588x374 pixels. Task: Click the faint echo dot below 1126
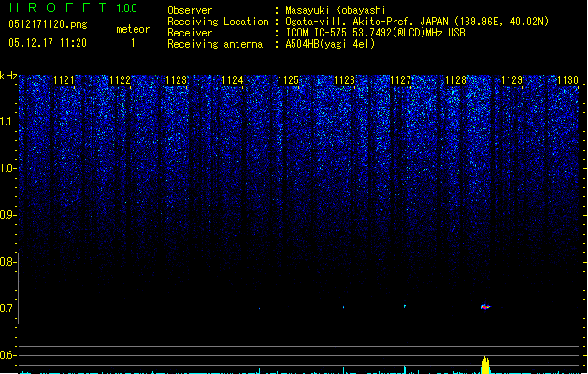pyautogui.click(x=343, y=307)
